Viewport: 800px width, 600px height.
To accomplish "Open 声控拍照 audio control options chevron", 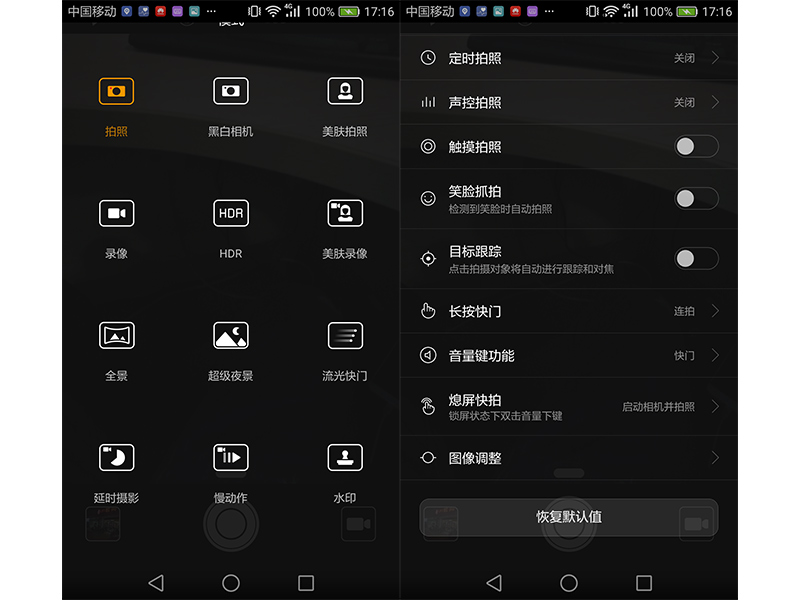I will click(x=715, y=102).
